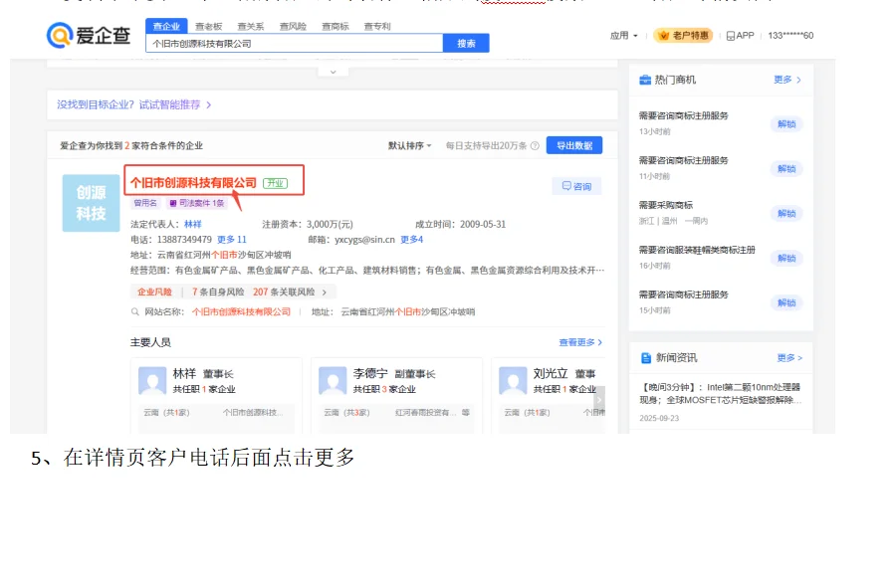Click 7 条自身风险
Image resolution: width=896 pixels, height=588 pixels.
coord(218,293)
